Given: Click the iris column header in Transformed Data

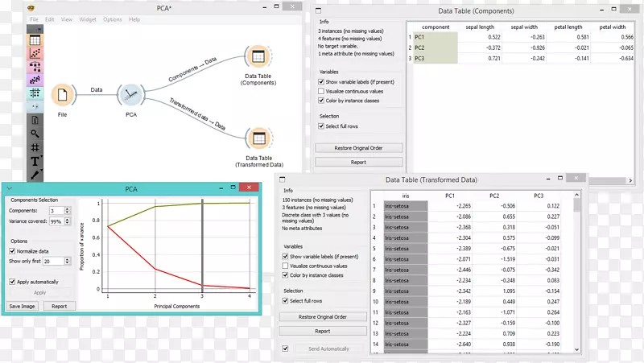Looking at the screenshot, I should pyautogui.click(x=406, y=196).
